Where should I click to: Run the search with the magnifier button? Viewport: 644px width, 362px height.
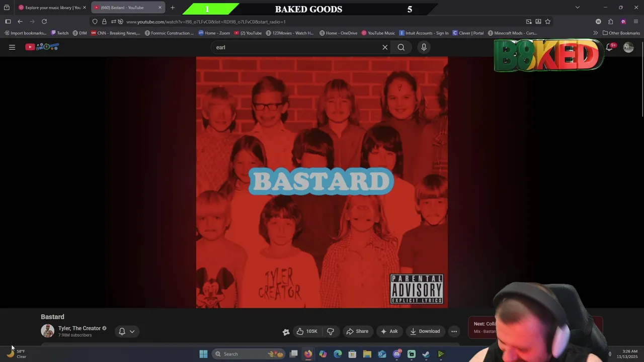pyautogui.click(x=401, y=47)
